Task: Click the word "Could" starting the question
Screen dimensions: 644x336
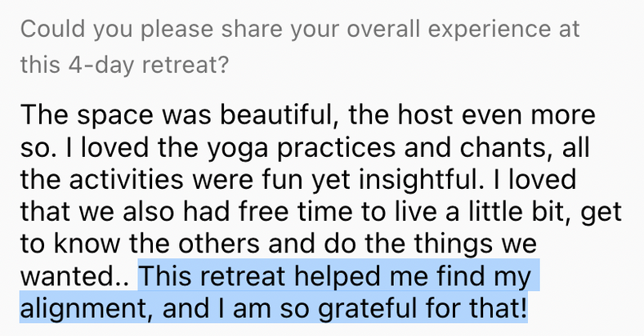Action: [47, 29]
